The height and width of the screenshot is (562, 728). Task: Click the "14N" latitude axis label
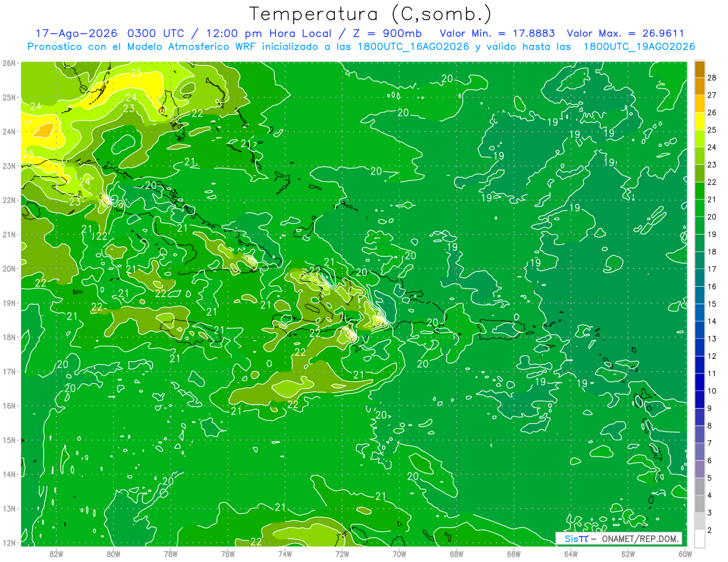click(9, 474)
